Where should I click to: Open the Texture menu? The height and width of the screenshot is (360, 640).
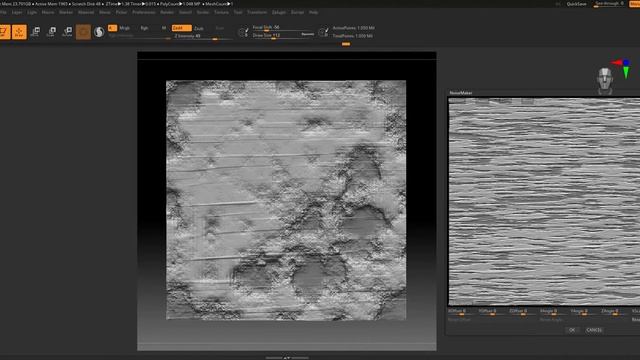pos(221,13)
